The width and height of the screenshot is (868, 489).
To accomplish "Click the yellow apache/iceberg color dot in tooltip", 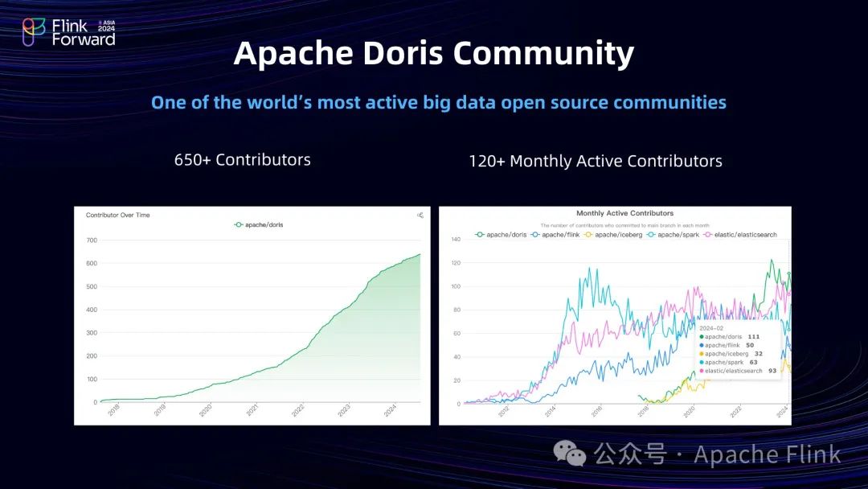I will (x=702, y=354).
